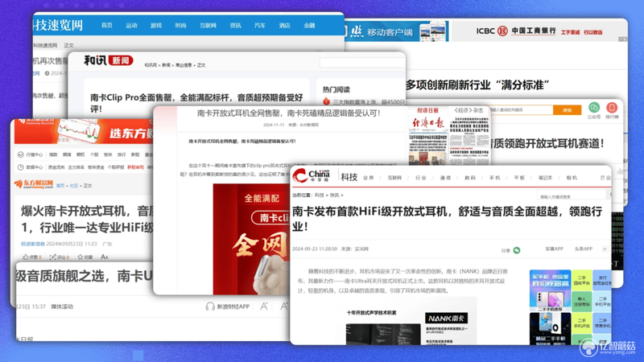Open the 快讯 breadcrumb on 中华网

coord(334,195)
